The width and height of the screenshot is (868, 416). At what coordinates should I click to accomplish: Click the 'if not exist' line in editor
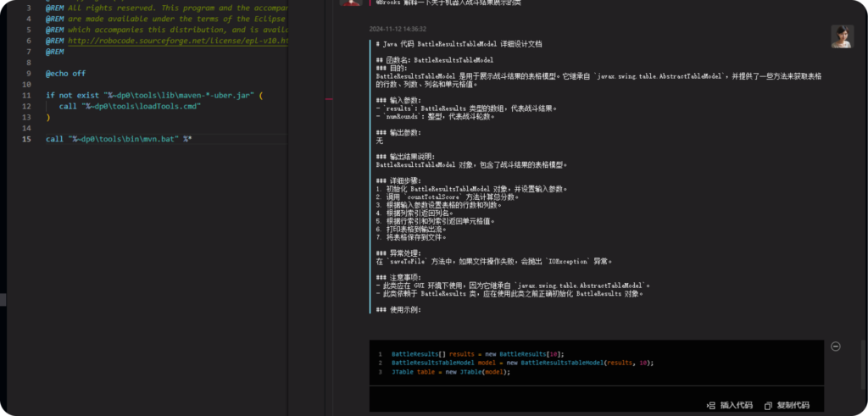153,95
